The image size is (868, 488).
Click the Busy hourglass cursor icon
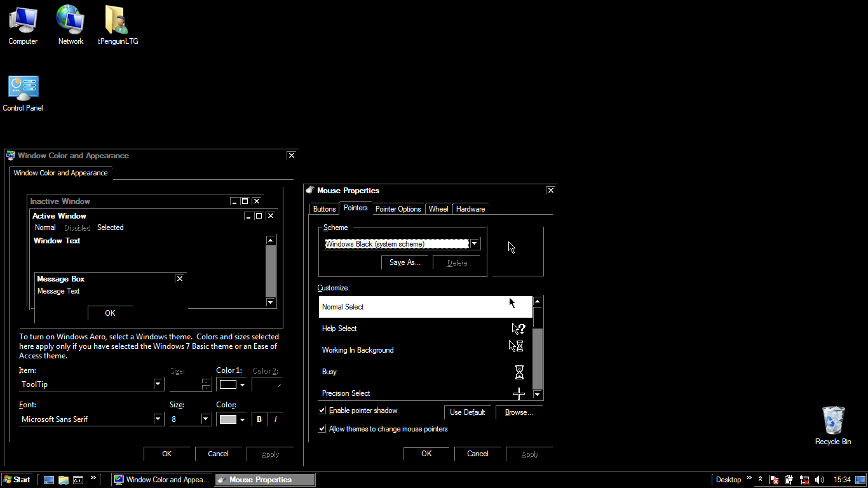click(519, 372)
